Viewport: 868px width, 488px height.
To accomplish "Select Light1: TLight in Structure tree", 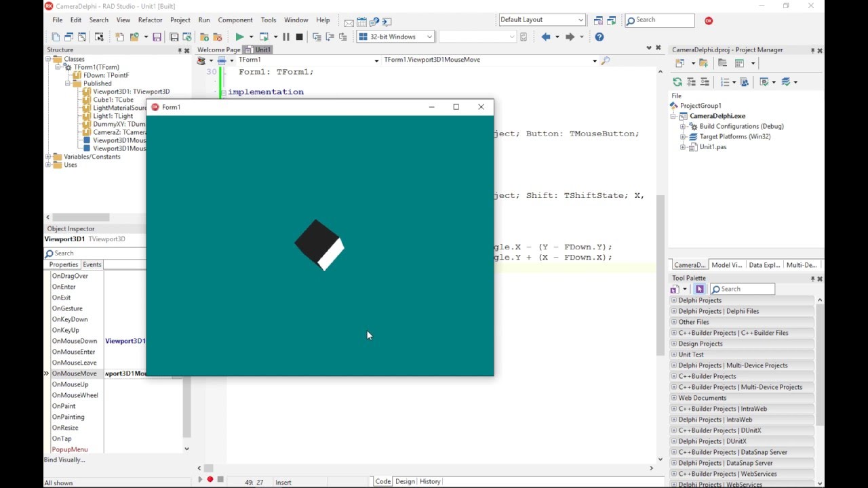I will tap(113, 116).
